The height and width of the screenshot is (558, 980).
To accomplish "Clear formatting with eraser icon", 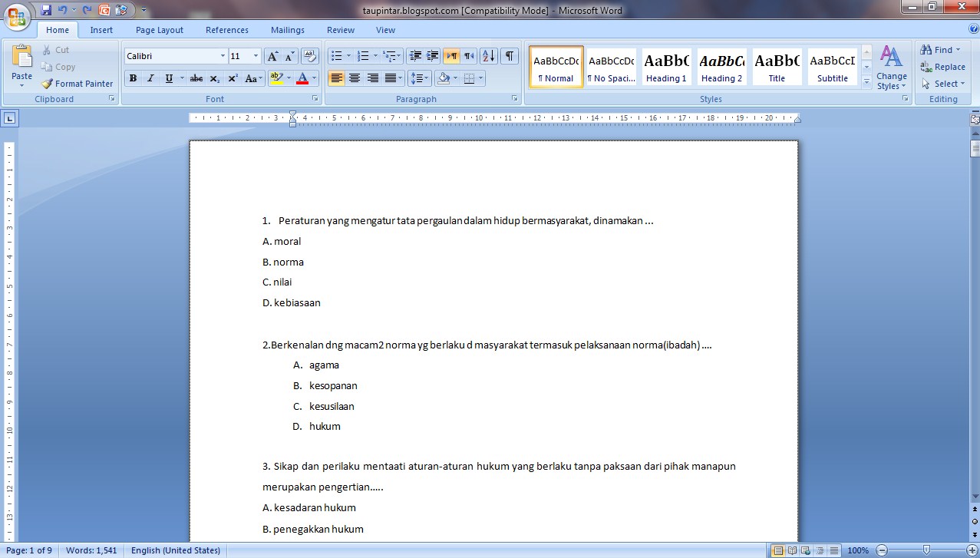I will pyautogui.click(x=310, y=56).
